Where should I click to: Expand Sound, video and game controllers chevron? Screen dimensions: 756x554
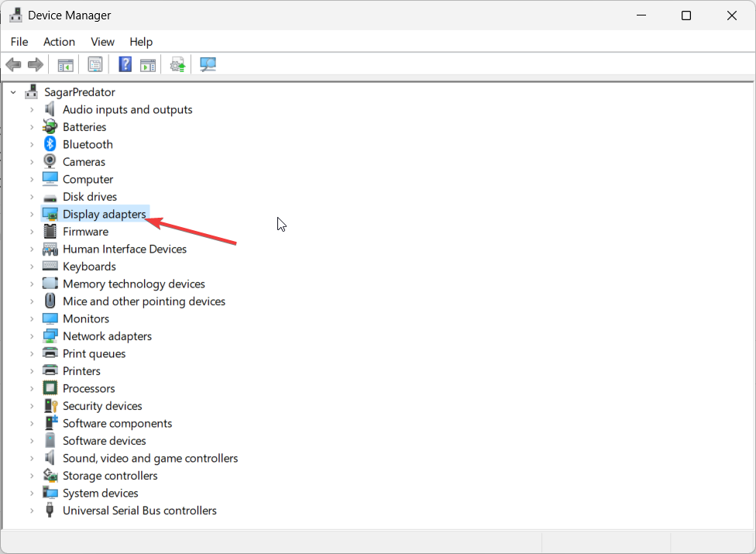(32, 459)
